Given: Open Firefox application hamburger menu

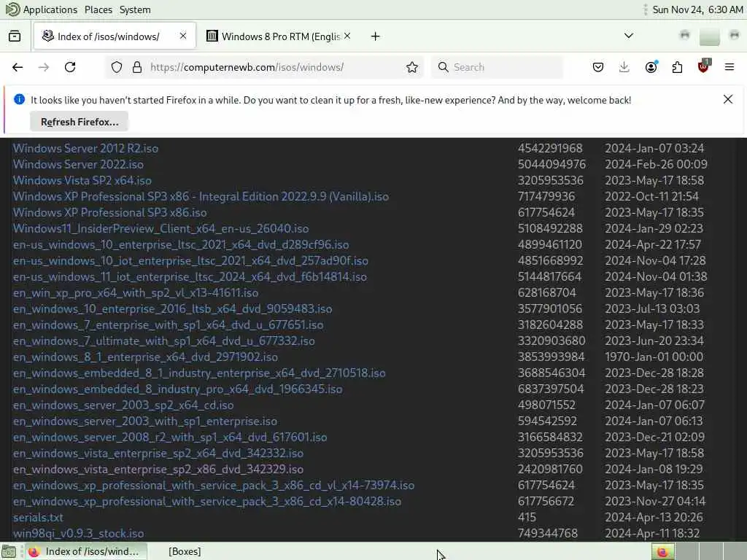Looking at the screenshot, I should [729, 67].
